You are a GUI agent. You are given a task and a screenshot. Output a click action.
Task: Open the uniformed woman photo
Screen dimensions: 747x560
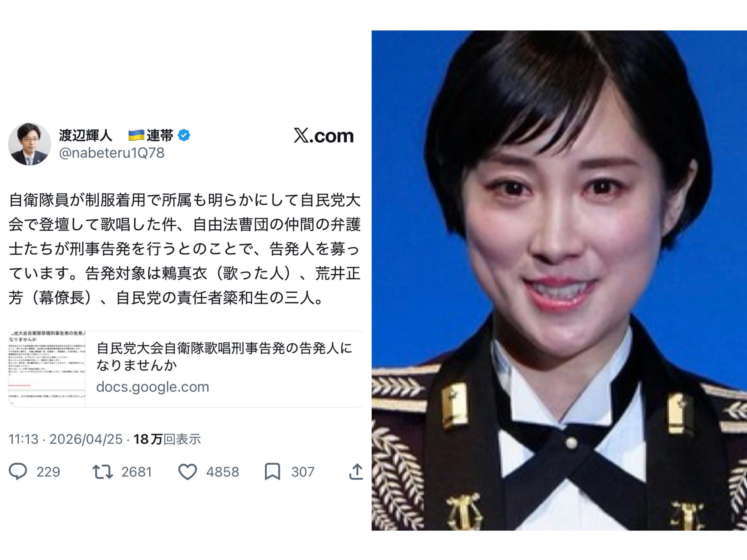point(559,281)
